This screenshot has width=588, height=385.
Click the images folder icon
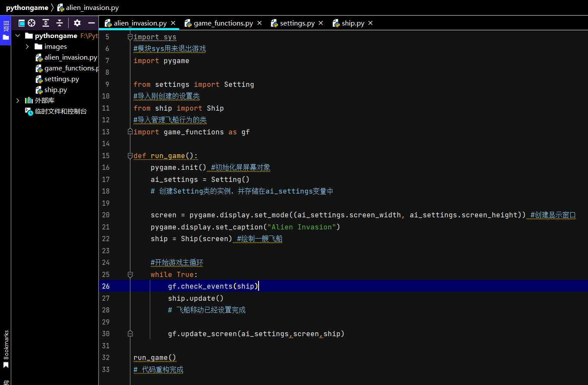point(38,46)
